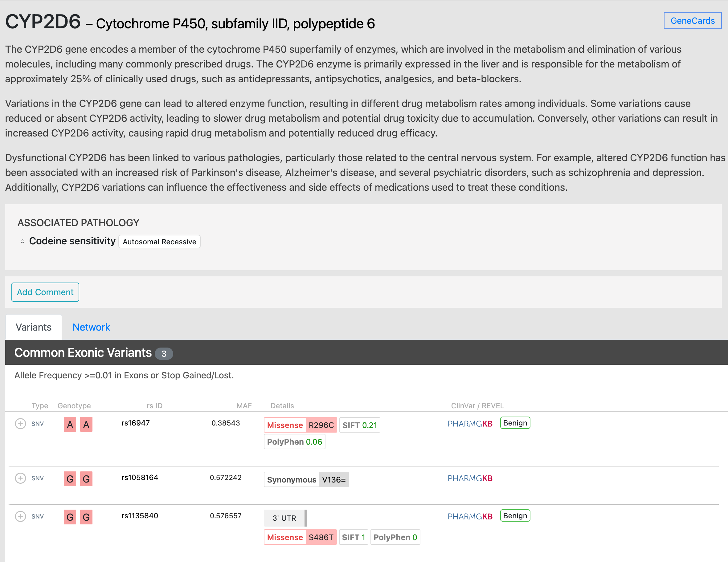The width and height of the screenshot is (728, 562).
Task: Click the Benign badge for rs16947
Action: click(515, 423)
